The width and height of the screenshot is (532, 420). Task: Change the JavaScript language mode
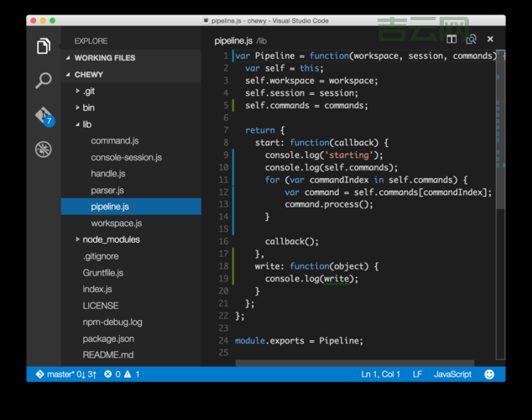(x=452, y=374)
